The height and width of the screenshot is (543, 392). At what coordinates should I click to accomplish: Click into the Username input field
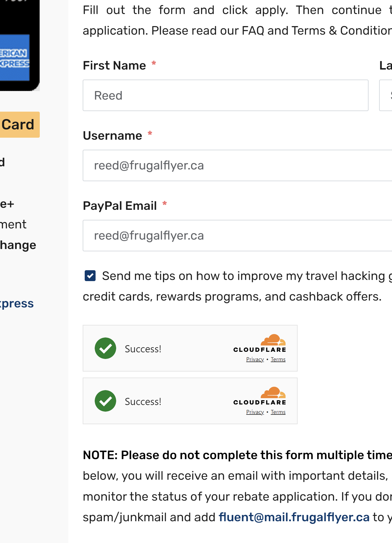coord(237,165)
